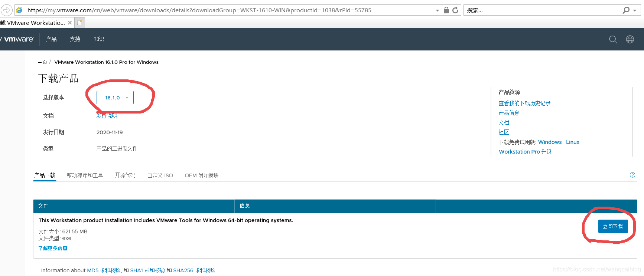Click the VMware logo
Image resolution: width=644 pixels, height=276 pixels.
[18, 39]
